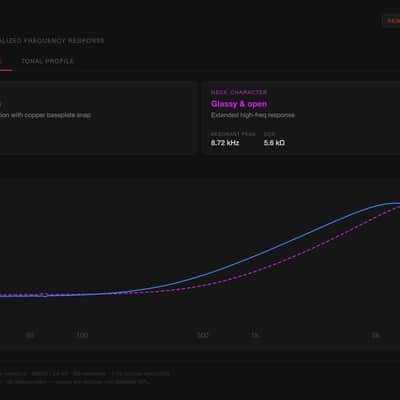The image size is (400, 400).
Task: Click the Glassy & open heading
Action: point(239,104)
